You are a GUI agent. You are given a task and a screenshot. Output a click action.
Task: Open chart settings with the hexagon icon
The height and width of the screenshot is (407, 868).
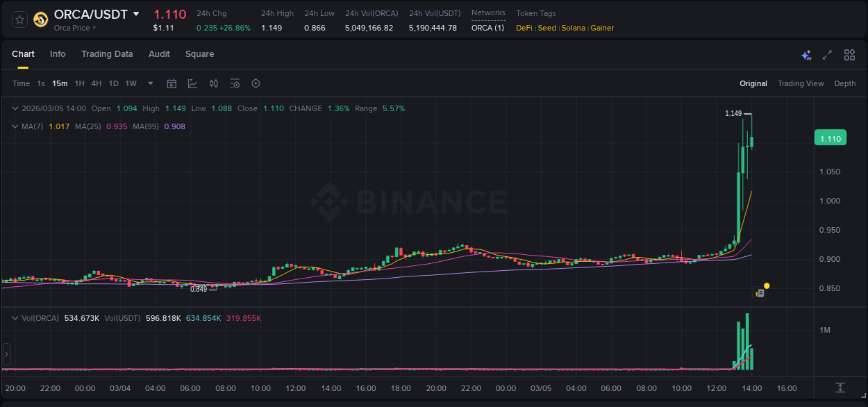[x=256, y=83]
